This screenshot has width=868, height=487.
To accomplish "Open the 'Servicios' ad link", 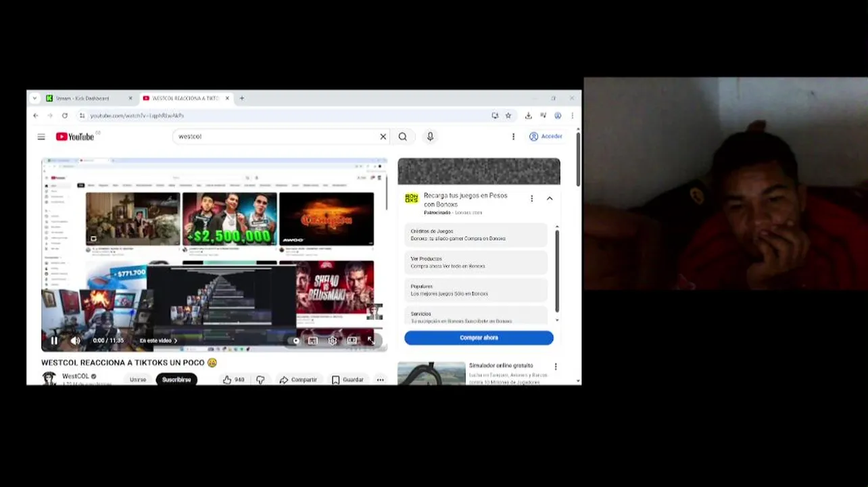I will (x=475, y=317).
